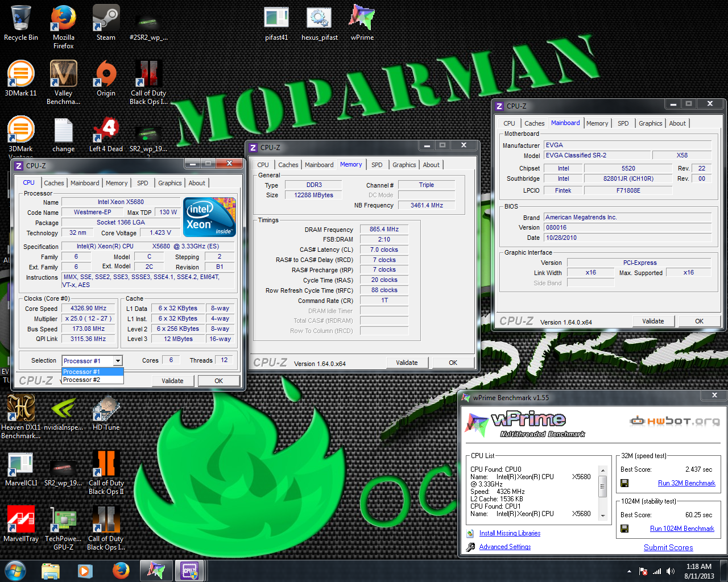Click the Core Speed value 4326.90 MHz
This screenshot has height=582, width=728.
pos(89,309)
